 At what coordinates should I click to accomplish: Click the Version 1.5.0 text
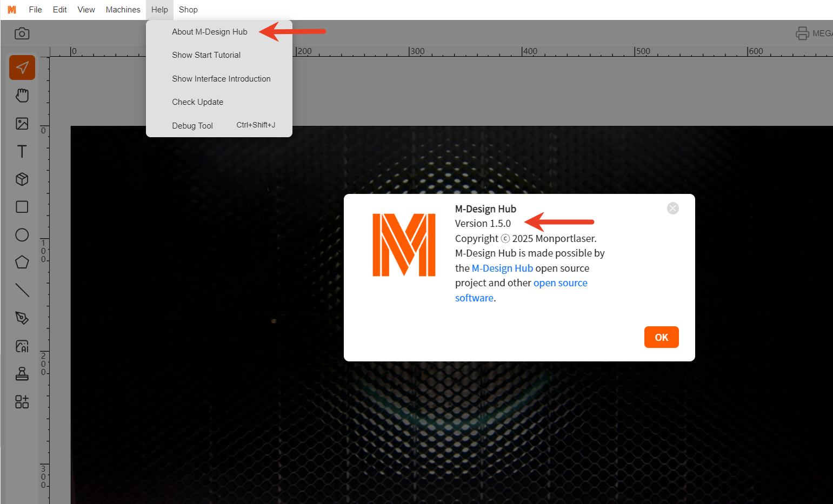pos(483,224)
